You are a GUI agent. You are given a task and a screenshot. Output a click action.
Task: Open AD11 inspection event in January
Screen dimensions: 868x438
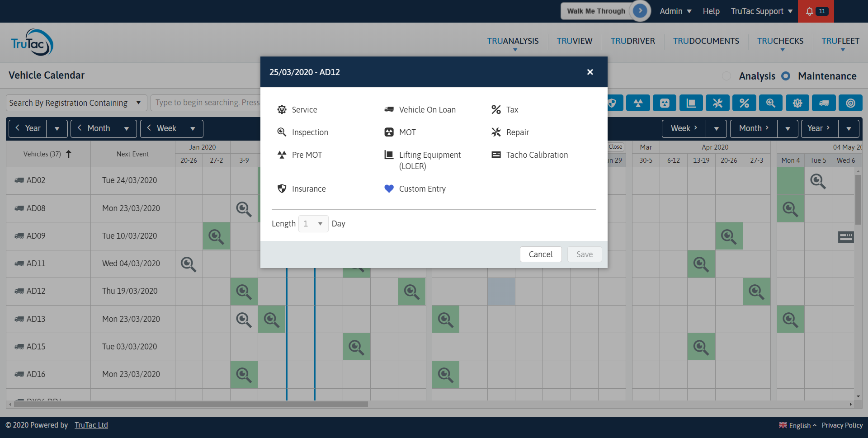coord(189,264)
